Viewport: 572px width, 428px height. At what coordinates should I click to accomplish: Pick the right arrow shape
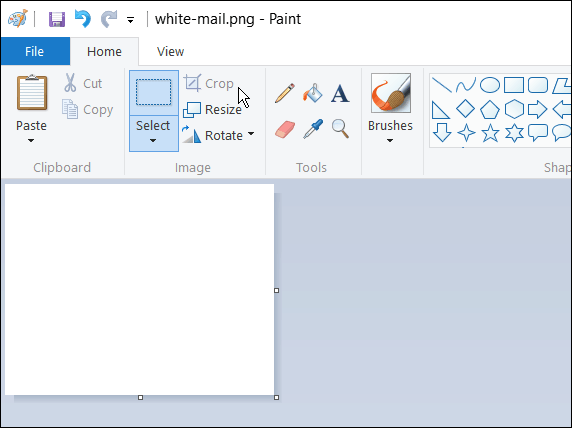[537, 109]
